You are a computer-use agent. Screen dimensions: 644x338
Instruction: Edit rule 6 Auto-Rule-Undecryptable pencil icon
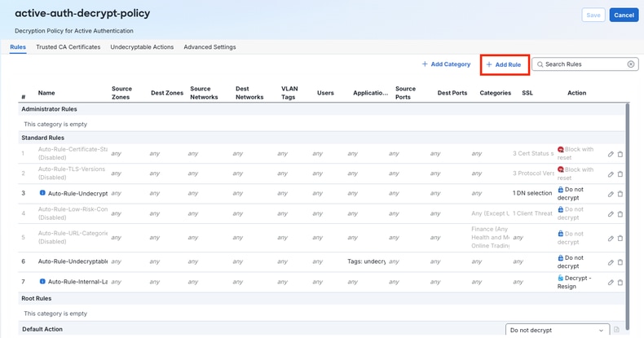611,262
